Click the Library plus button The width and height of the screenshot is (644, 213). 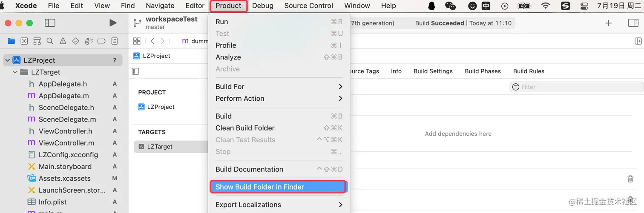(608, 23)
